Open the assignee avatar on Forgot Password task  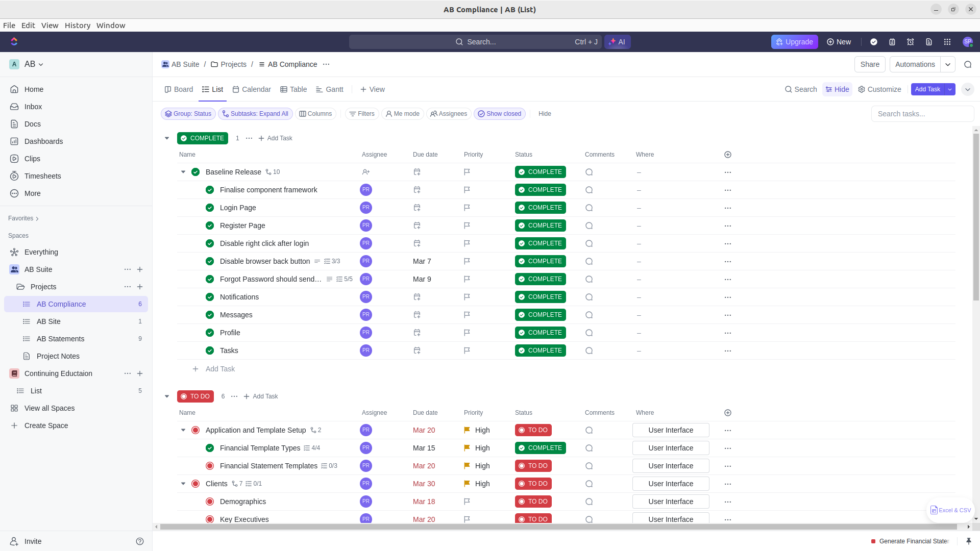pos(365,279)
